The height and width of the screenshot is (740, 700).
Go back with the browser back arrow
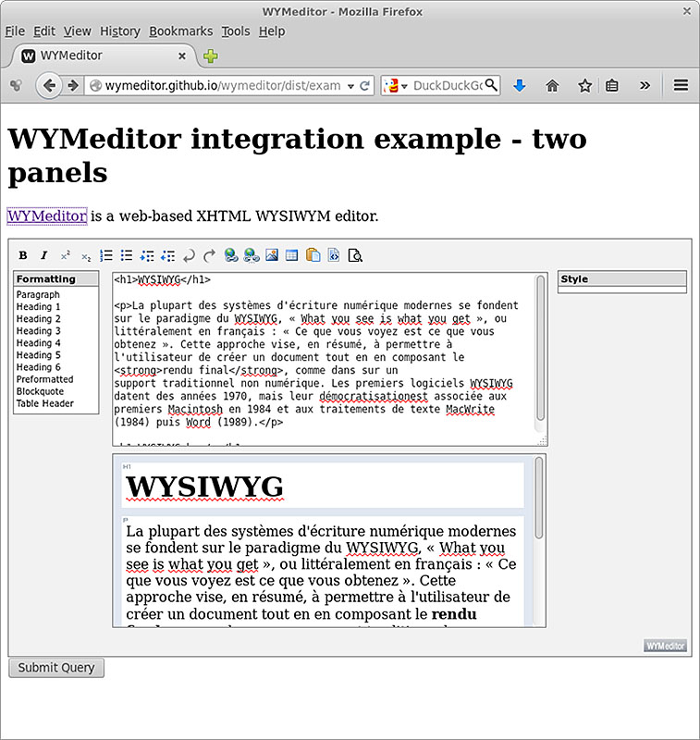[x=49, y=86]
